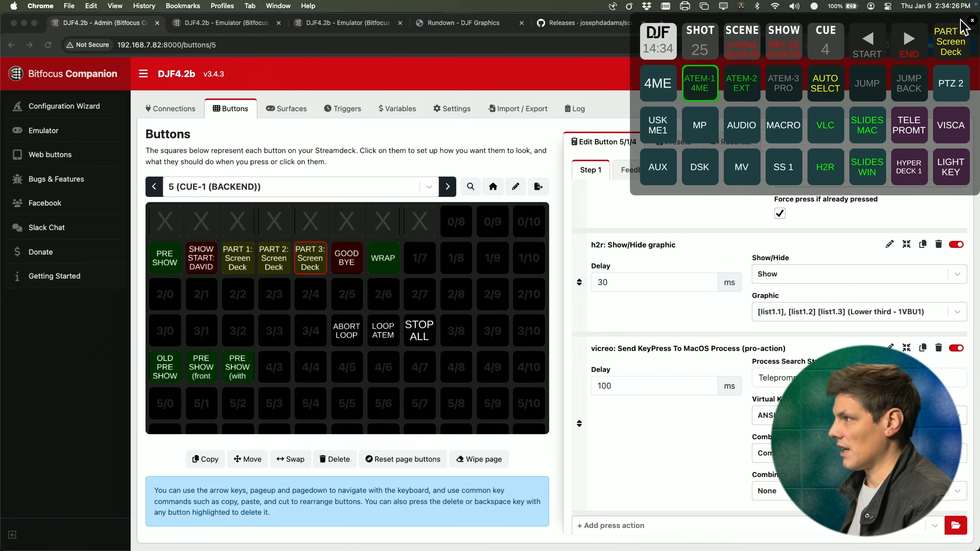
Task: Collapse the vicreo Send KeyPress action
Action: coord(906,347)
